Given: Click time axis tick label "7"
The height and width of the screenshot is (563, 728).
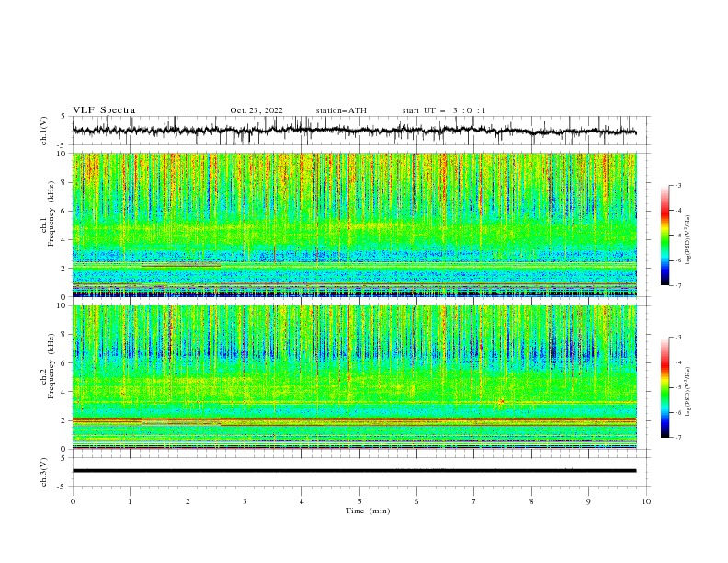Looking at the screenshot, I should [x=474, y=501].
